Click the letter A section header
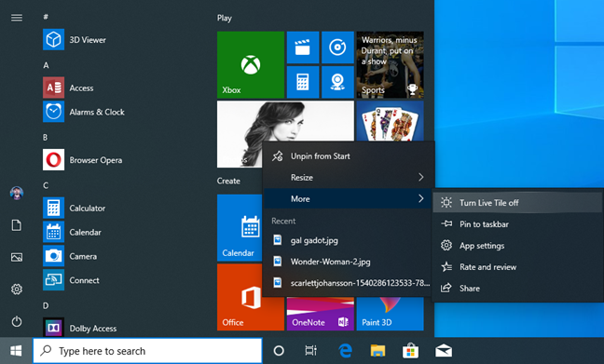The height and width of the screenshot is (364, 604). point(46,65)
